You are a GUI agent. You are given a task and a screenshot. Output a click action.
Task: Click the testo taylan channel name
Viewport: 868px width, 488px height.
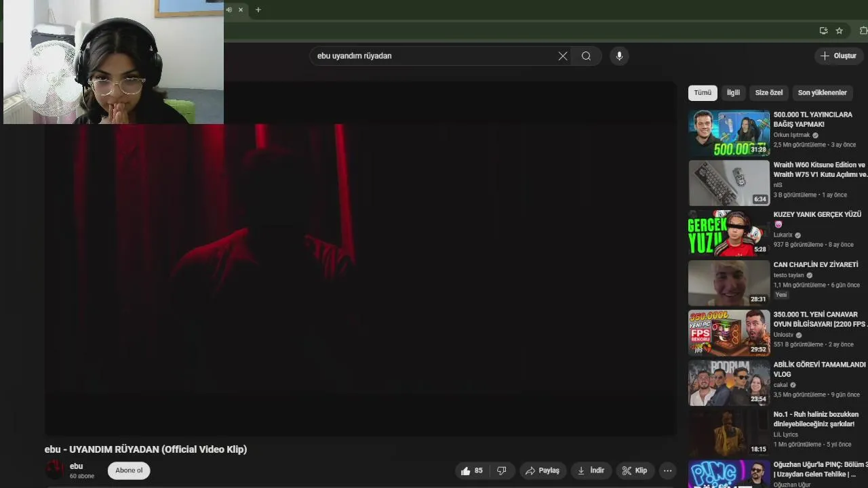click(789, 275)
